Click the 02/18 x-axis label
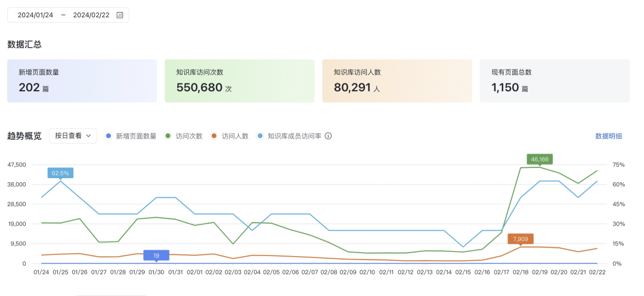This screenshot has height=296, width=644. point(520,272)
